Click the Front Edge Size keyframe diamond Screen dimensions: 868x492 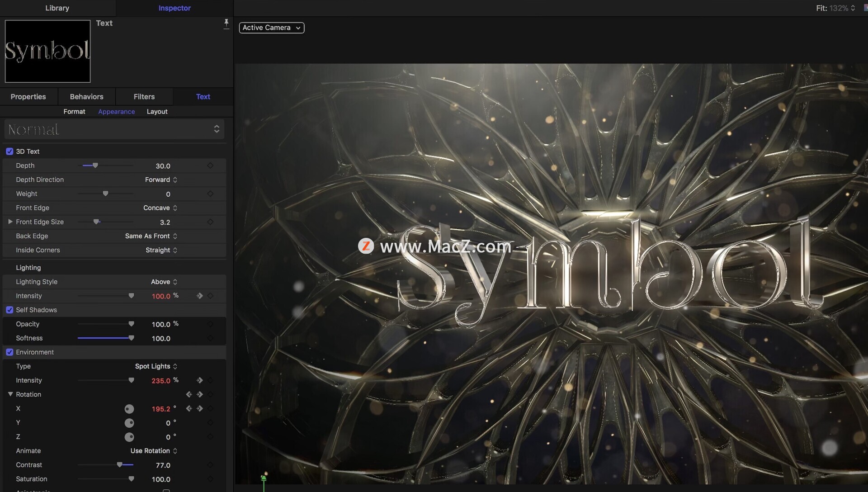point(210,222)
